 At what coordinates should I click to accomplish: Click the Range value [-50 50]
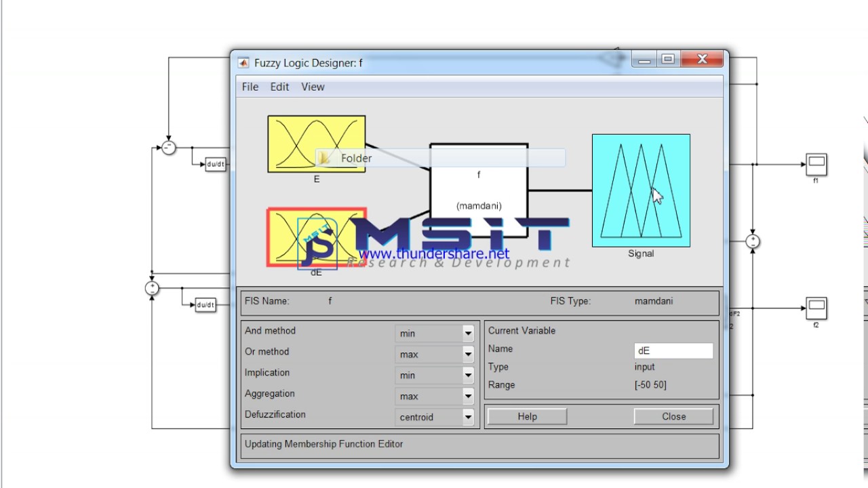tap(650, 385)
